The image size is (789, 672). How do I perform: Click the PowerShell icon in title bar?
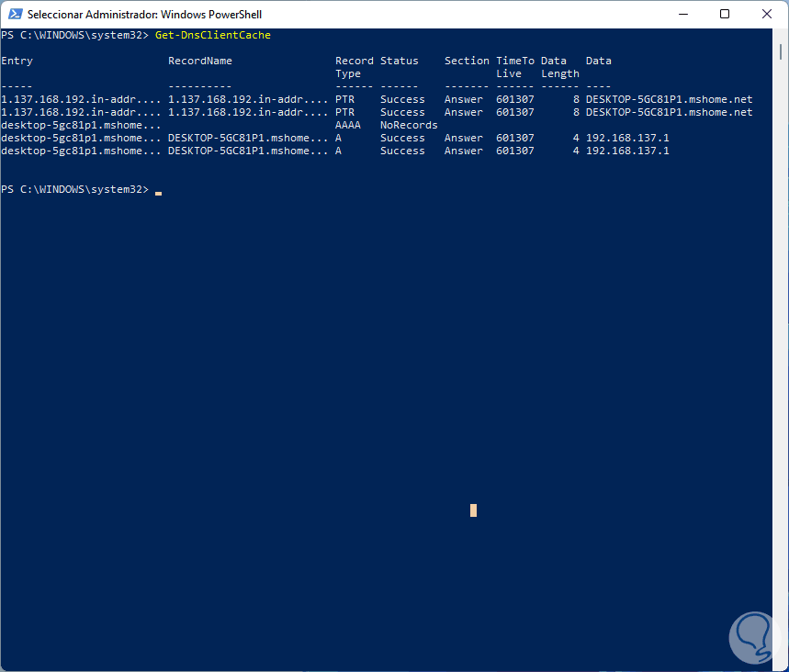click(15, 14)
